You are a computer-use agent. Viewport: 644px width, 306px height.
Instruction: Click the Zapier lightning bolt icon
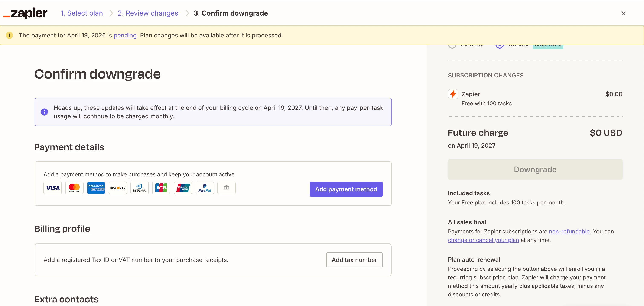pyautogui.click(x=453, y=94)
